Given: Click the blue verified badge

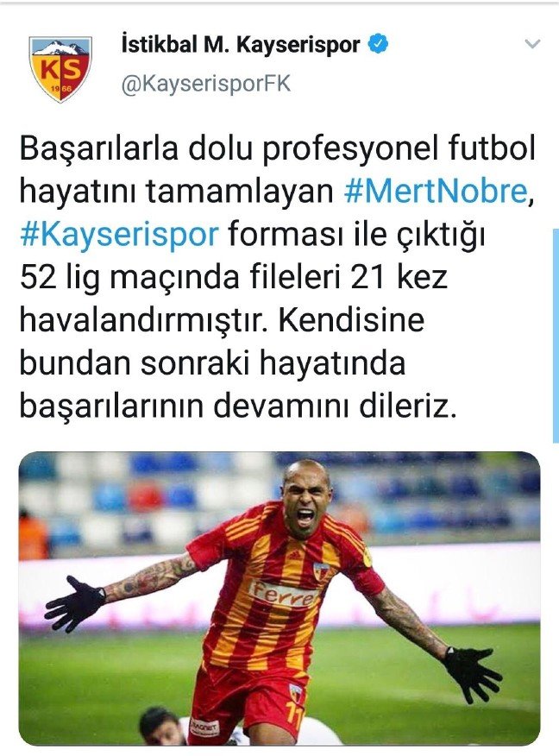Looking at the screenshot, I should point(379,44).
